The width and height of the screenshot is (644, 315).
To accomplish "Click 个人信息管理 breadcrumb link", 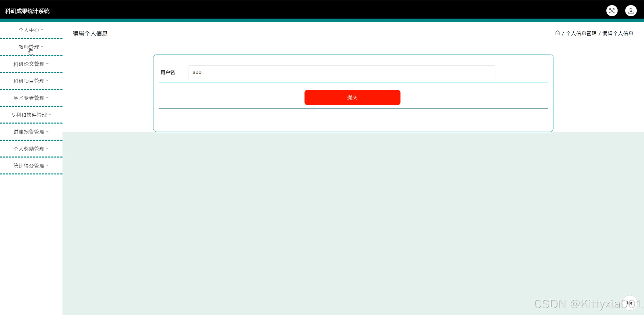I will coord(581,33).
